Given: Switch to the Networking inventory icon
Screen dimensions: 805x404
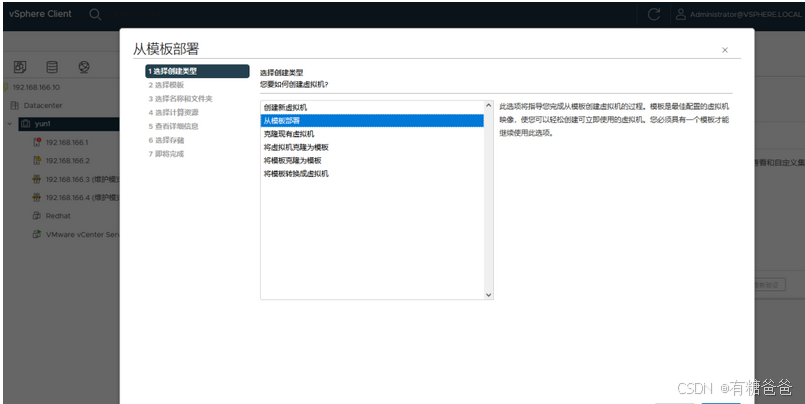Looking at the screenshot, I should pos(84,67).
